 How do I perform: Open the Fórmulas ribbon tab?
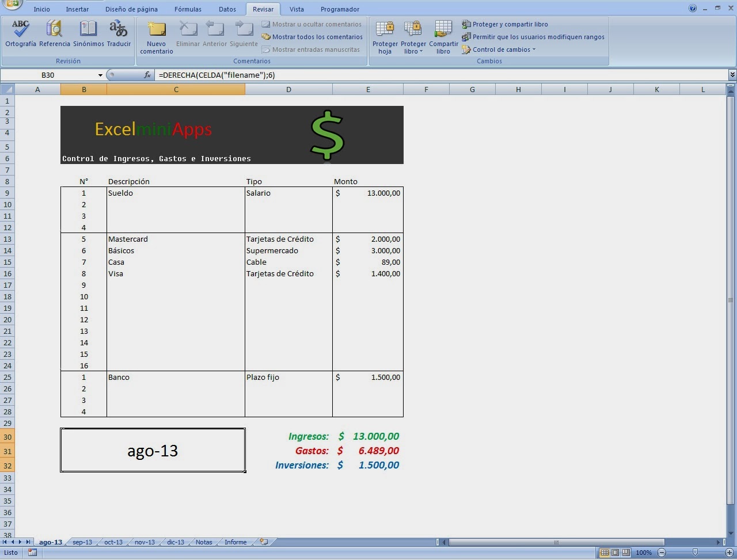click(188, 9)
